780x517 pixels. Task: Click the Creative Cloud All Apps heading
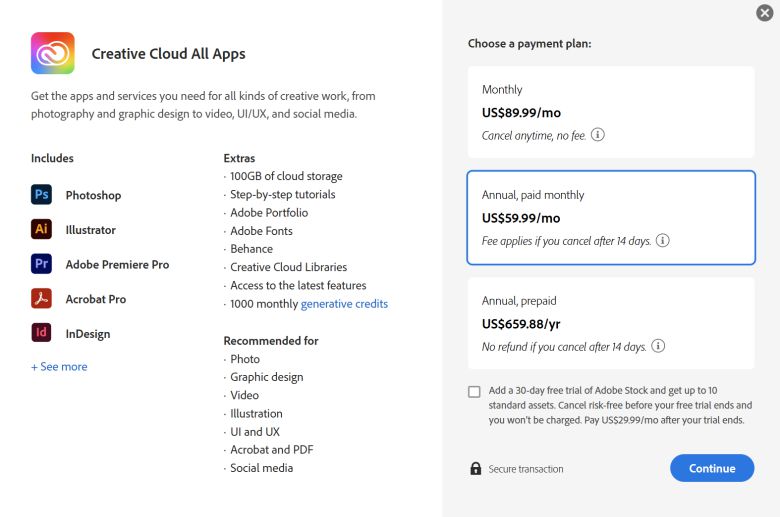click(168, 54)
